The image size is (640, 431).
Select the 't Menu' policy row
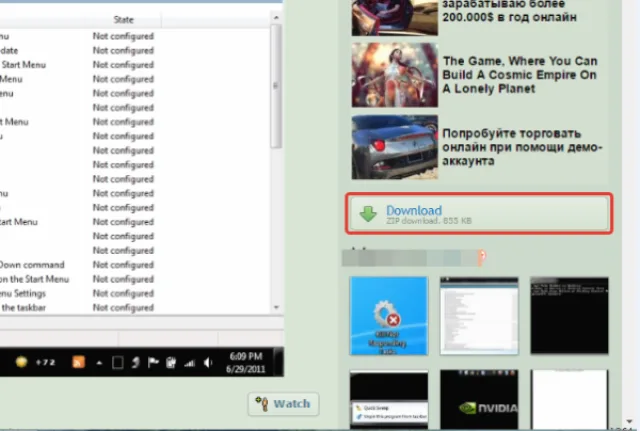point(135,122)
